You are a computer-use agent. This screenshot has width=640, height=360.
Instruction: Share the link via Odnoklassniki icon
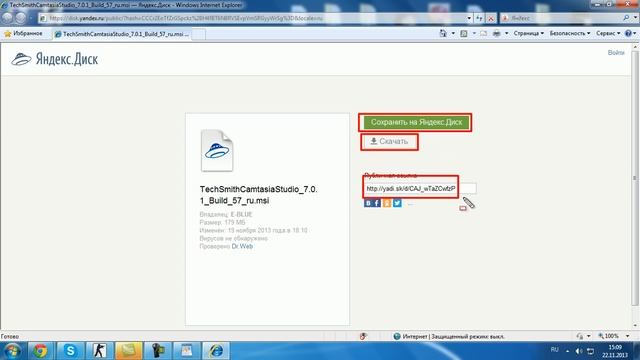tap(387, 203)
